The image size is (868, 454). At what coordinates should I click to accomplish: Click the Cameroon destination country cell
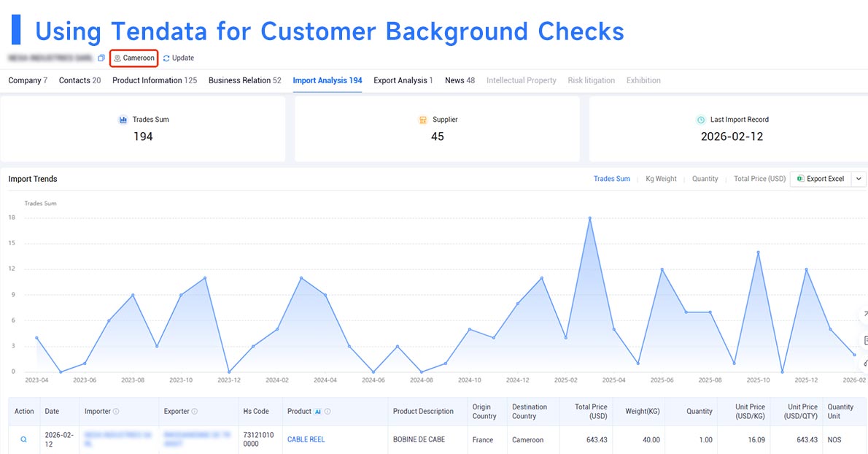(x=527, y=439)
